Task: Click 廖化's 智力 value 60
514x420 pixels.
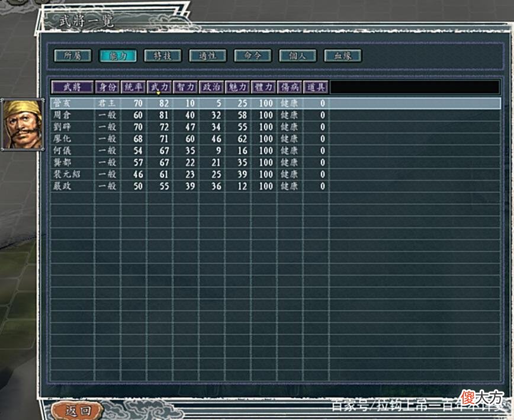Action: (190, 139)
